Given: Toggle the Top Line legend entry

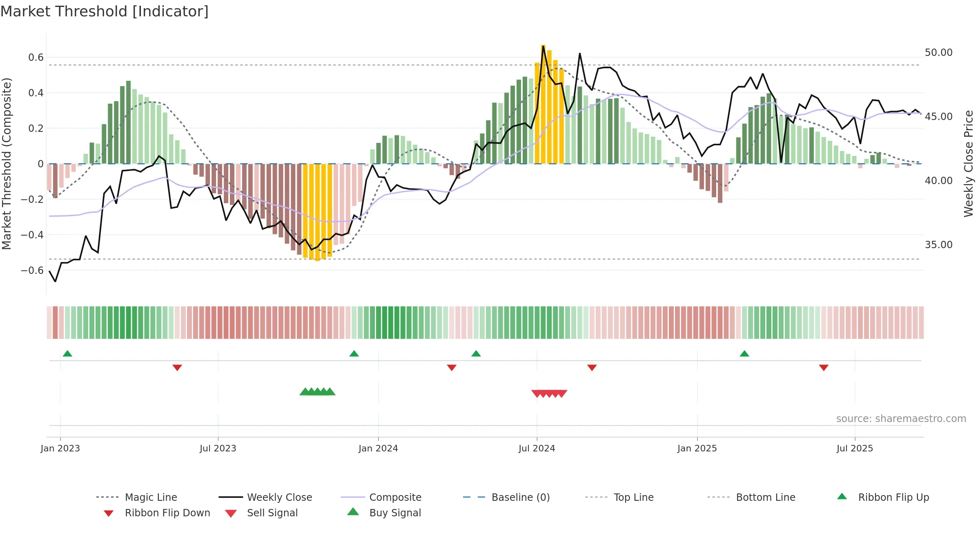Looking at the screenshot, I should [x=619, y=497].
